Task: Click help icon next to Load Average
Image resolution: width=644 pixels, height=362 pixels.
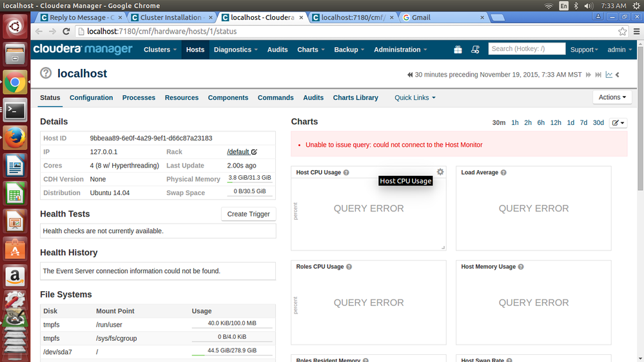Action: tap(503, 173)
